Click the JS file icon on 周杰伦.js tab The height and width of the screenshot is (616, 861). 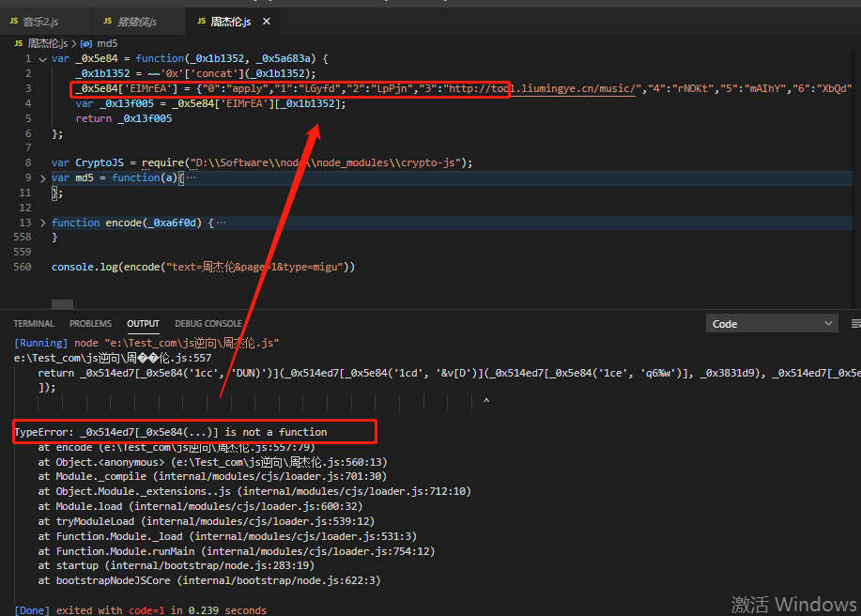[202, 22]
